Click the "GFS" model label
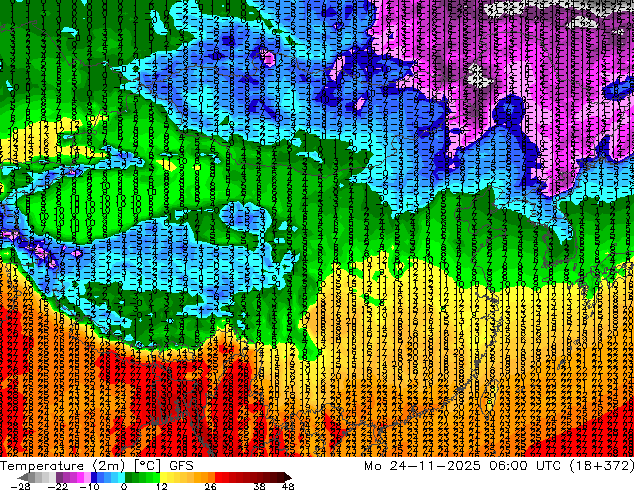The height and width of the screenshot is (490, 634). [x=181, y=466]
